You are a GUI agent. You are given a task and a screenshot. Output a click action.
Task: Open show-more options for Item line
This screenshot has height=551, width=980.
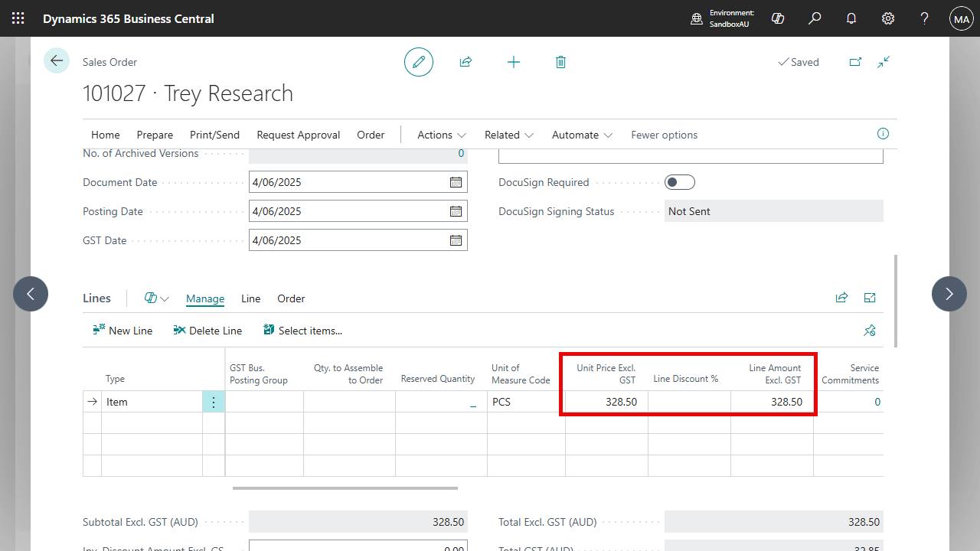pyautogui.click(x=214, y=402)
